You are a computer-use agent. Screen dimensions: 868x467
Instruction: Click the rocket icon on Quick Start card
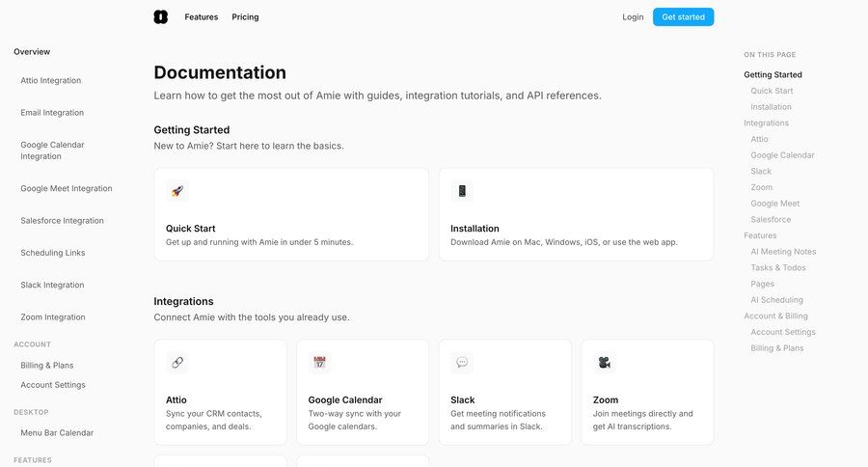(177, 191)
